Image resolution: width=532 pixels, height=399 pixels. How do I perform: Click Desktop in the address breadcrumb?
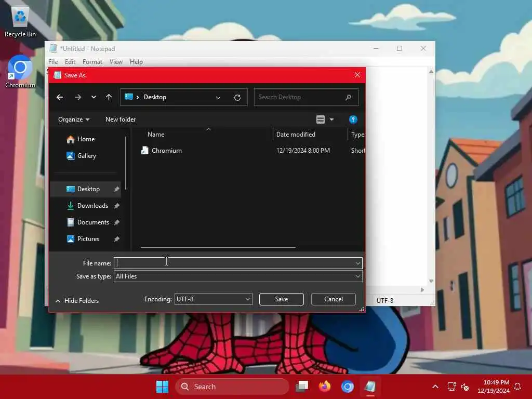tap(155, 97)
